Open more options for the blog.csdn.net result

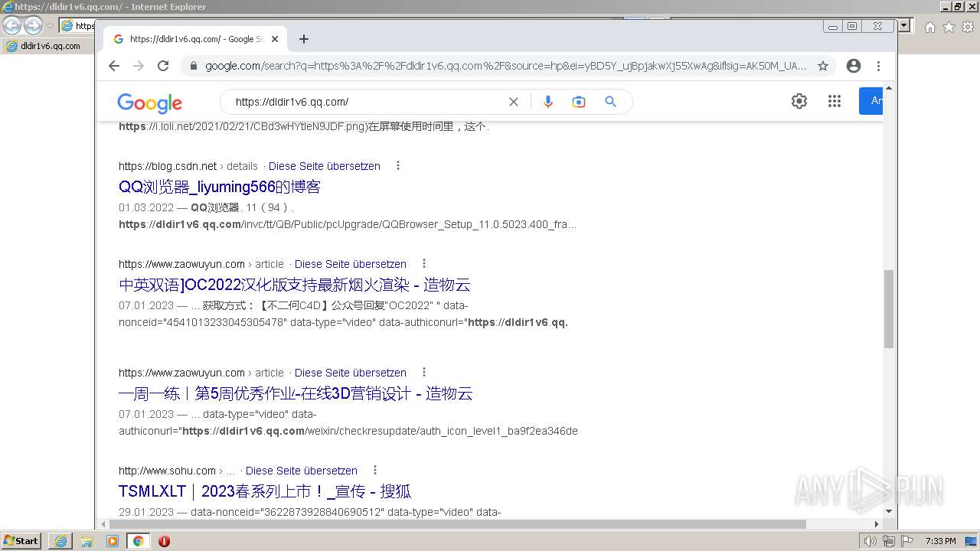point(397,166)
